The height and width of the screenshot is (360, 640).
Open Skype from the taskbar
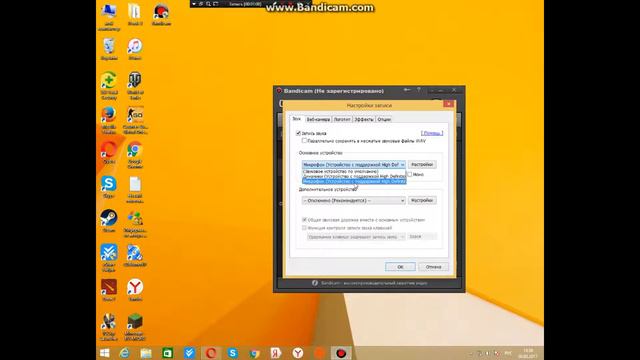point(233,353)
